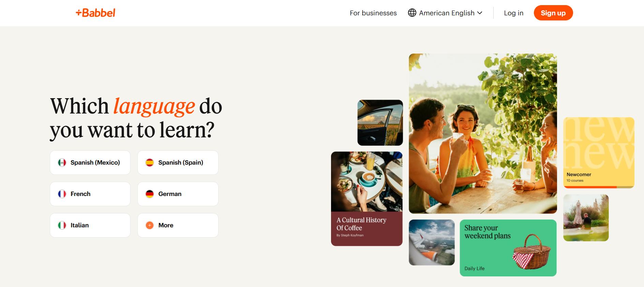Click the airplane wing photo thumbnail

pyautogui.click(x=432, y=242)
